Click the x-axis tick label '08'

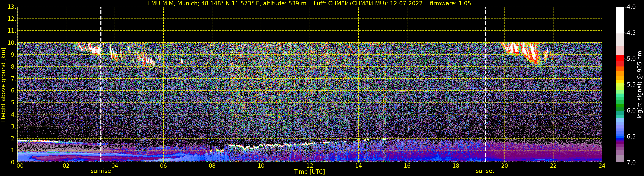click(x=212, y=166)
